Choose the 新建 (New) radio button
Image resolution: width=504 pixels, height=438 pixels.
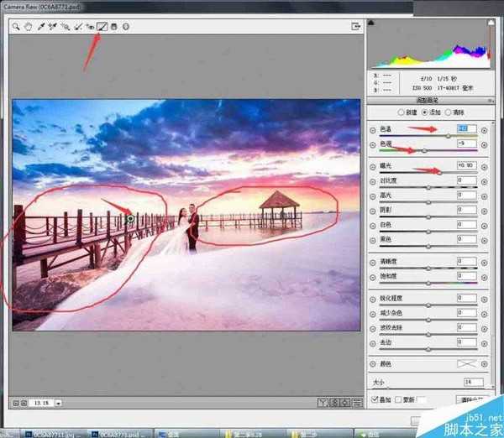(401, 112)
